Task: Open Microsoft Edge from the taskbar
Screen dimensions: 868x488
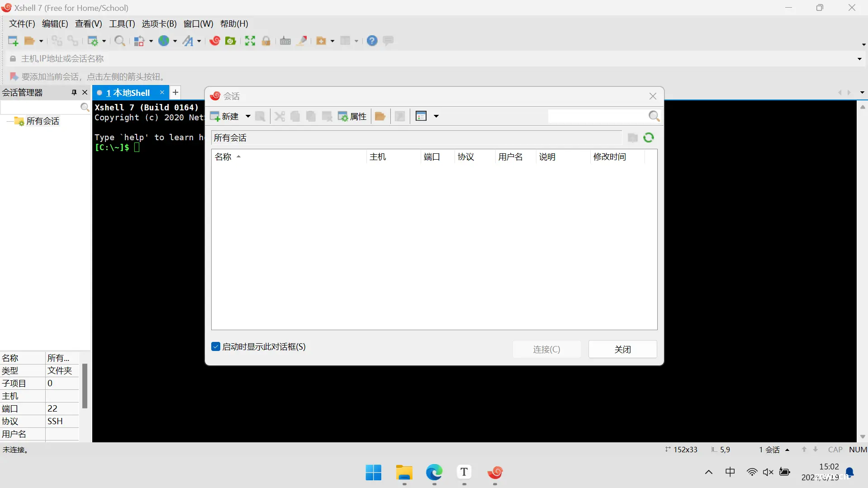Action: [434, 473]
